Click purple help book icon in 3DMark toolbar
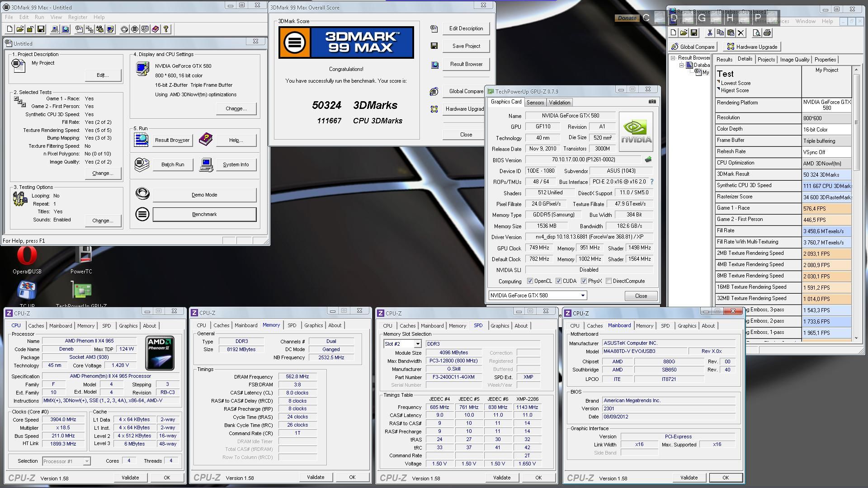 tap(156, 29)
